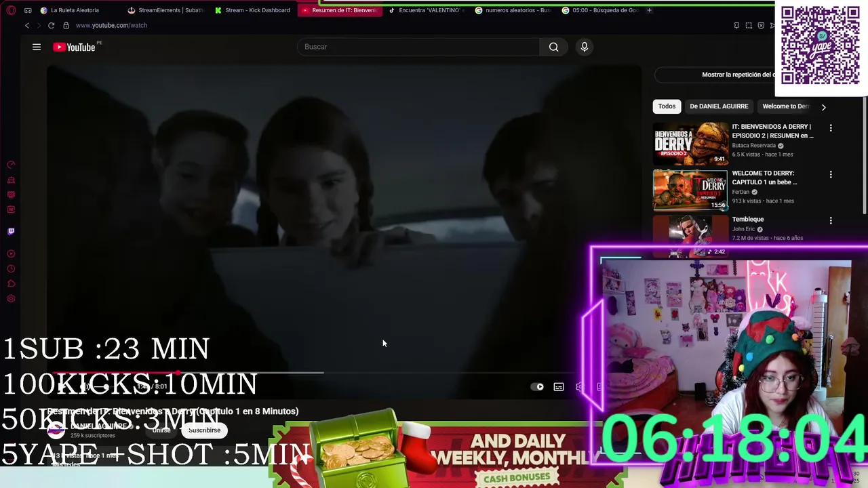Screen dimensions: 868x488
Task: Open the YouTube guide hamburger menu
Action: (37, 47)
